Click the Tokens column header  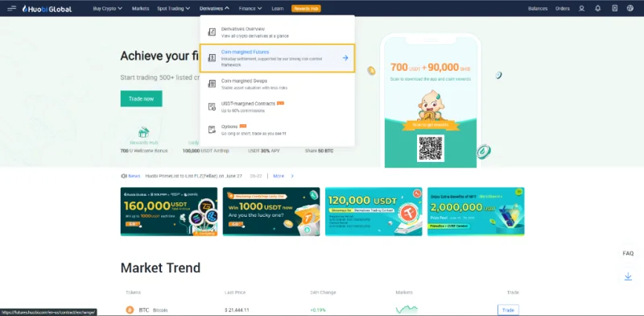pos(133,293)
